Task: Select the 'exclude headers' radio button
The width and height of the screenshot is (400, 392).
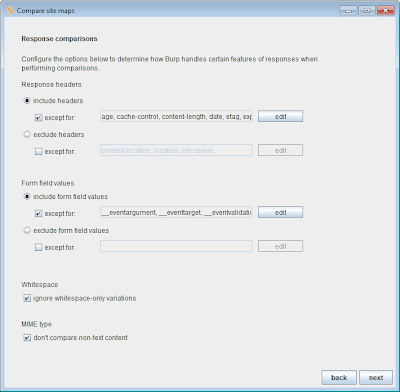Action: 27,134
